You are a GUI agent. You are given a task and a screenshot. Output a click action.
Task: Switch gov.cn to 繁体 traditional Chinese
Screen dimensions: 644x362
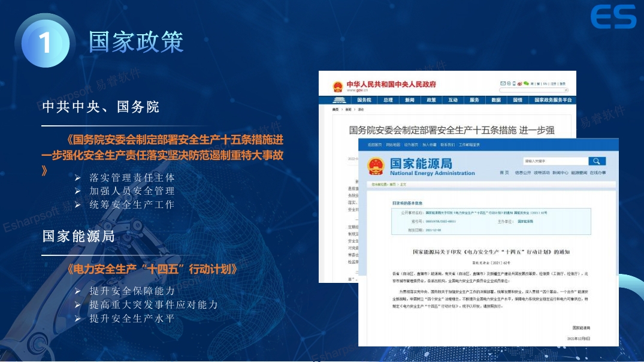tap(537, 84)
